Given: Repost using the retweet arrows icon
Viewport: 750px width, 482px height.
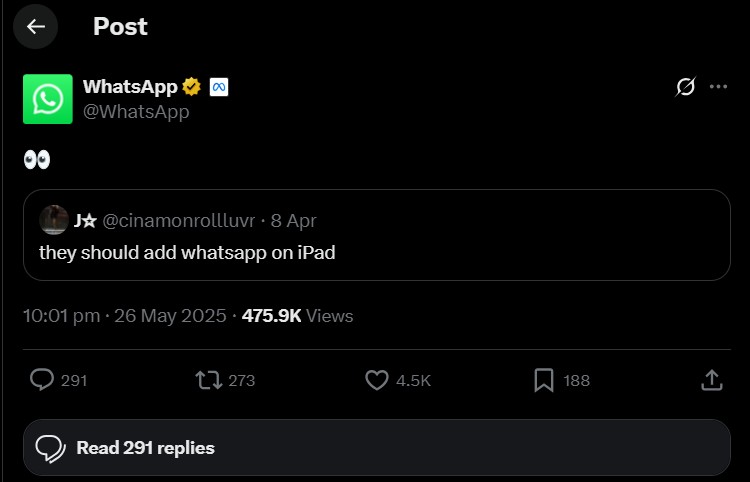Looking at the screenshot, I should click(x=208, y=380).
